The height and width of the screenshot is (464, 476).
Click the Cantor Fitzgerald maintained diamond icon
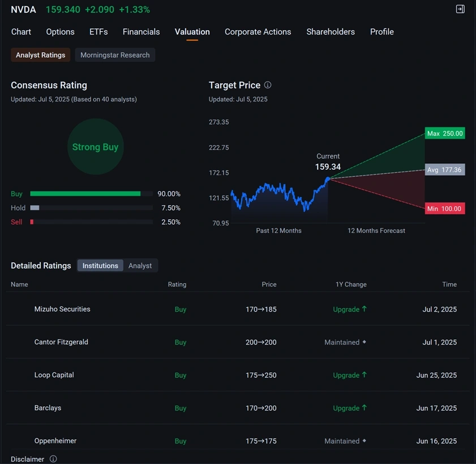pos(364,342)
